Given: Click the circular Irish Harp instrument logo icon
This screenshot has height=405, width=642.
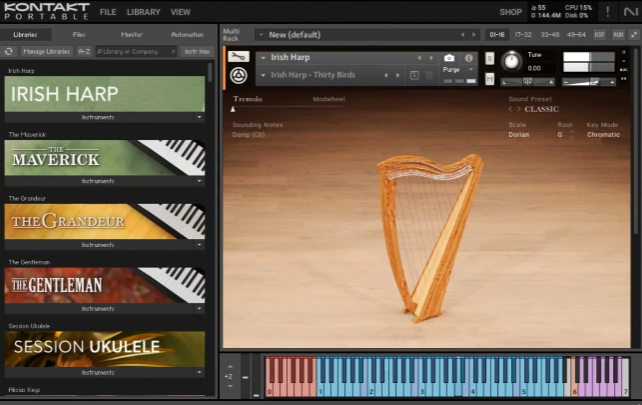Looking at the screenshot, I should pyautogui.click(x=238, y=76).
